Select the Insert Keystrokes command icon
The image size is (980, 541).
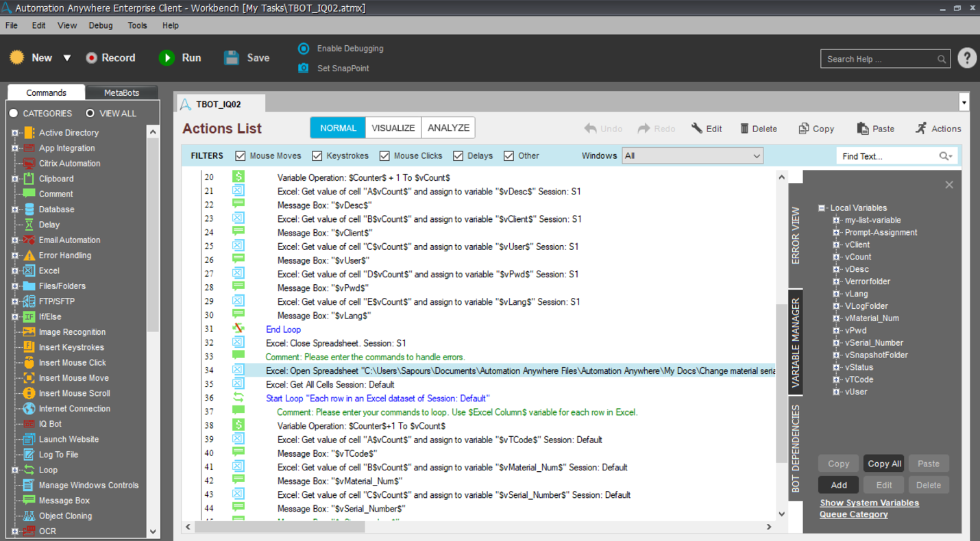29,347
